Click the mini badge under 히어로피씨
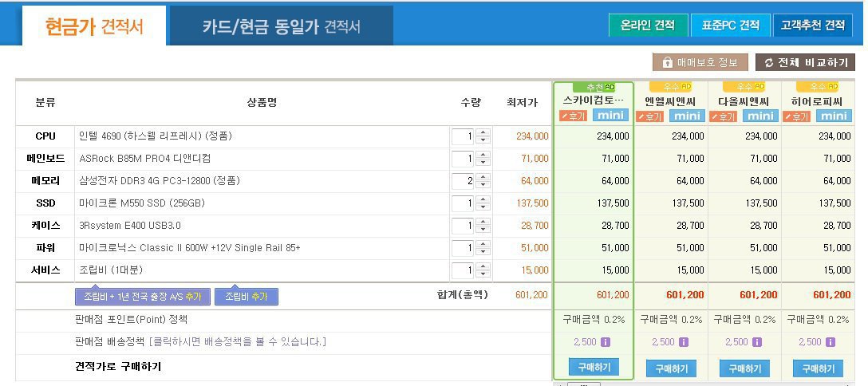The height and width of the screenshot is (386, 868). pyautogui.click(x=833, y=116)
